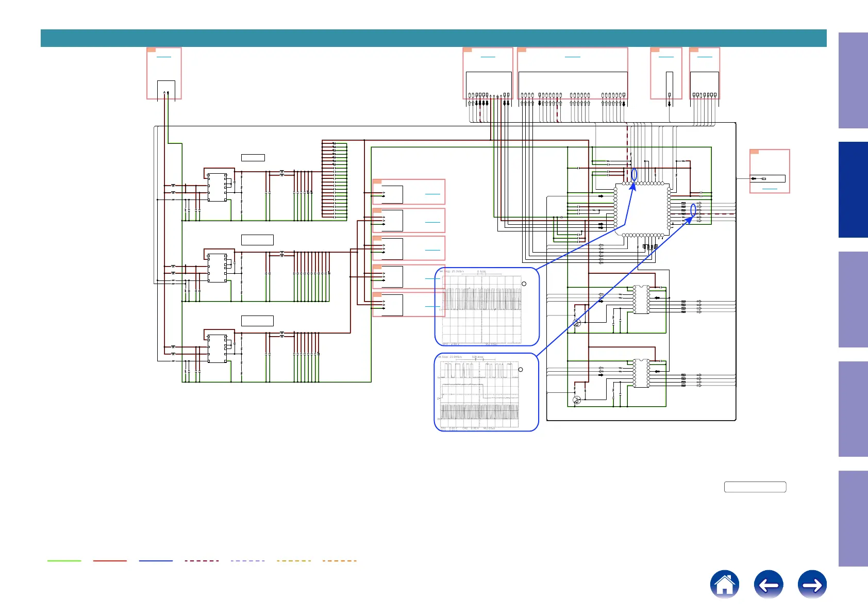The height and width of the screenshot is (614, 868).
Task: Click the lavender dashed legend line
Action: pyautogui.click(x=247, y=560)
